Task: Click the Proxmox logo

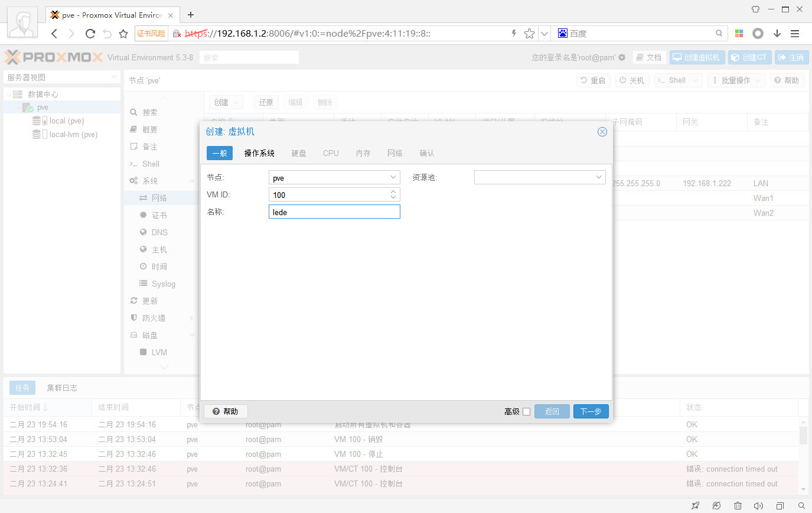Action: tap(54, 57)
